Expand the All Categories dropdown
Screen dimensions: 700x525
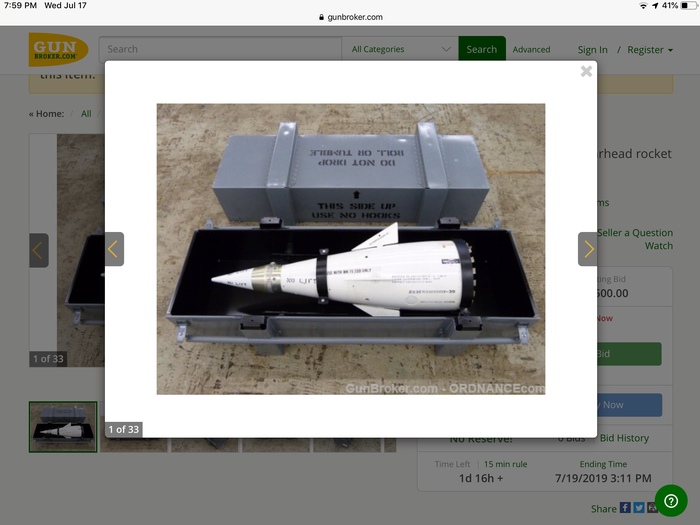click(401, 49)
